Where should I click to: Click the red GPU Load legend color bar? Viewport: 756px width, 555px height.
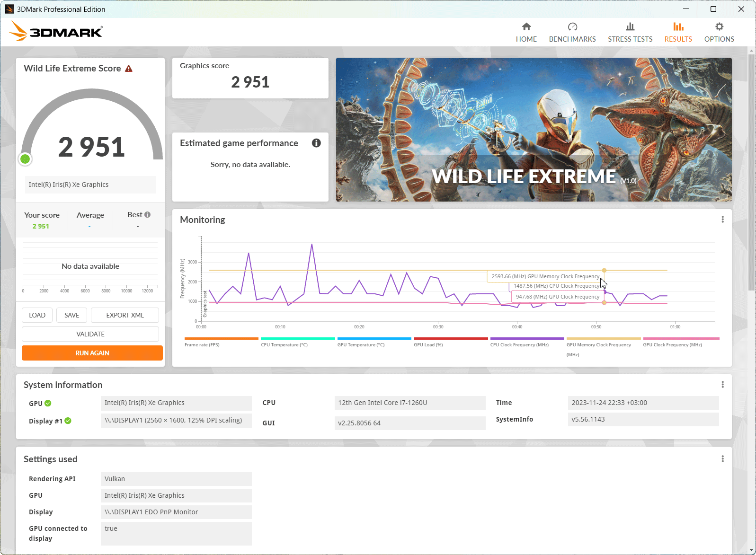pyautogui.click(x=451, y=338)
